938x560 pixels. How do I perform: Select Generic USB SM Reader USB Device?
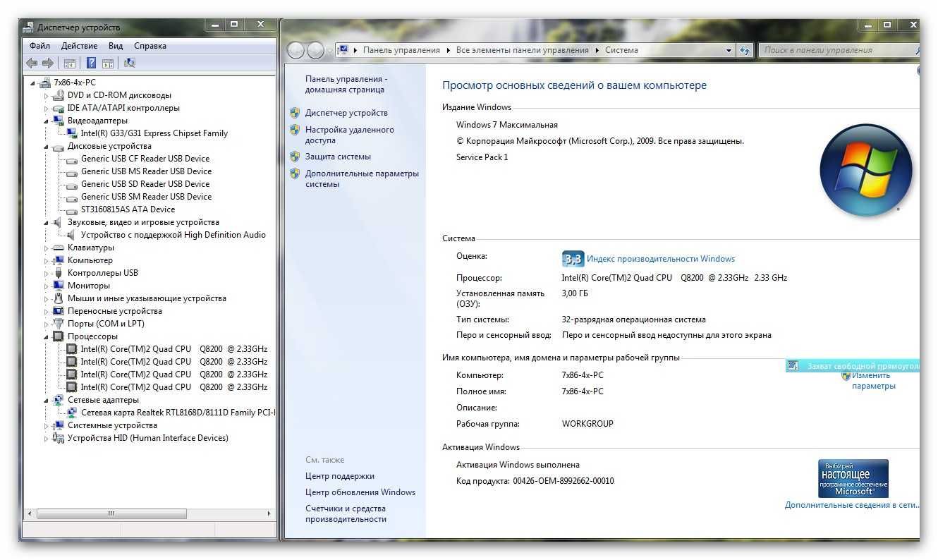point(146,197)
